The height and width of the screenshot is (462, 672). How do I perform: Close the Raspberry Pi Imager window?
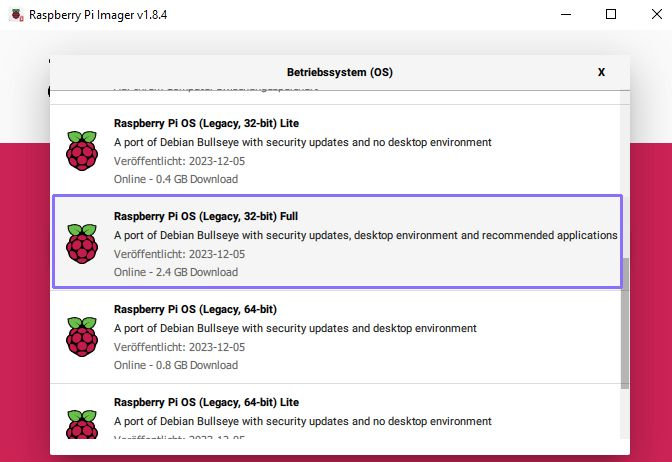(657, 15)
